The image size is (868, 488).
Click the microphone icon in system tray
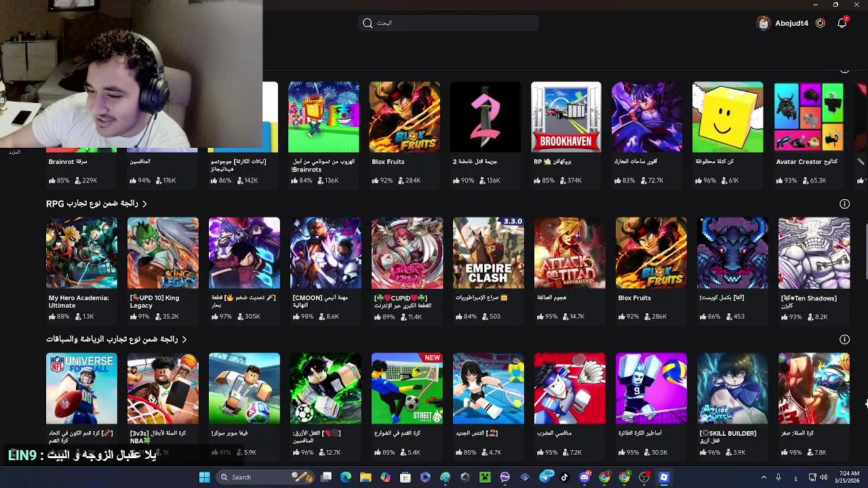click(778, 477)
